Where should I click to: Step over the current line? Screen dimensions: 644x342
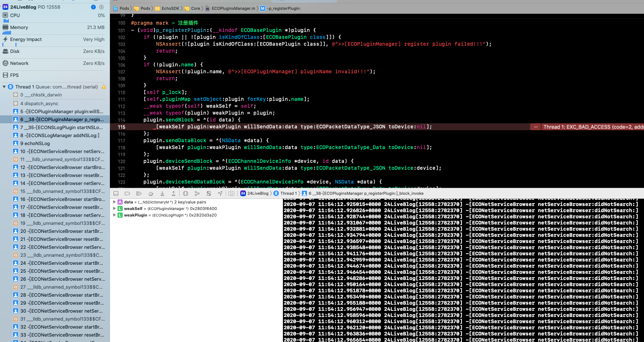click(151, 194)
